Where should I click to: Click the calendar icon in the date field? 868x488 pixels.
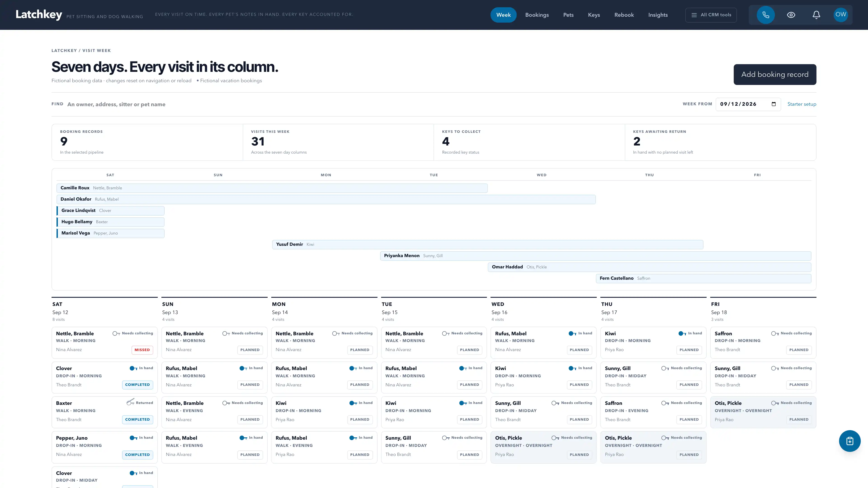[774, 104]
